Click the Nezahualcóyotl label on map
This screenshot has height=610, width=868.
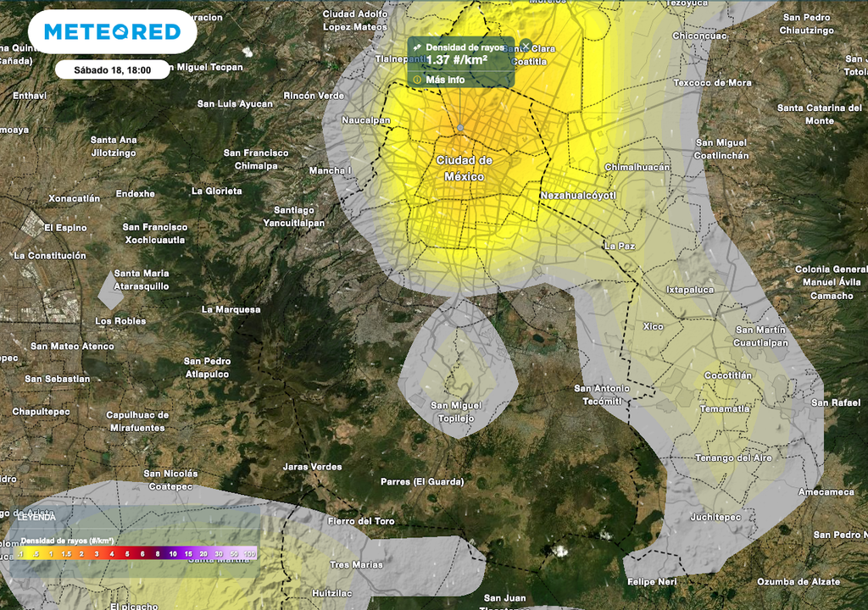577,196
